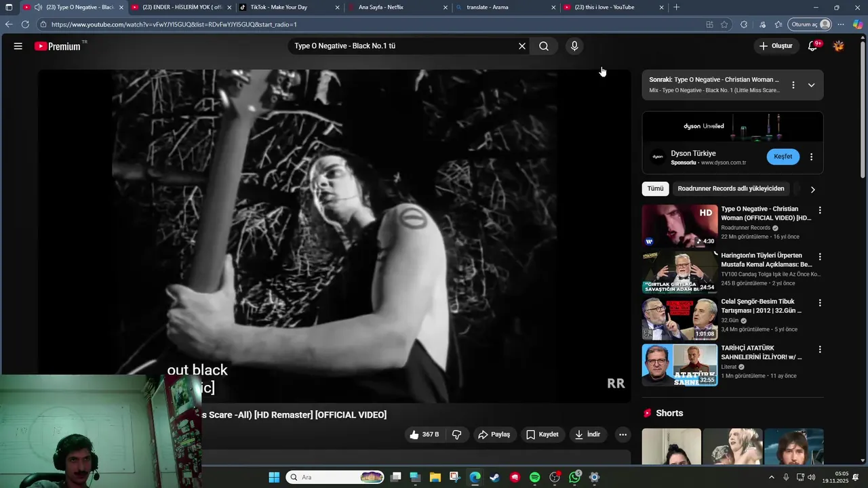
Task: Clear the search box with the X icon
Action: tap(522, 46)
